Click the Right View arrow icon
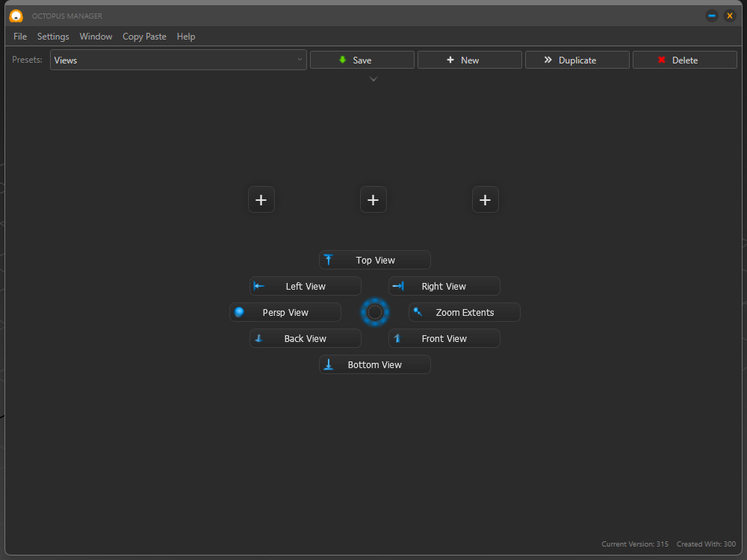The image size is (747, 560). click(398, 286)
